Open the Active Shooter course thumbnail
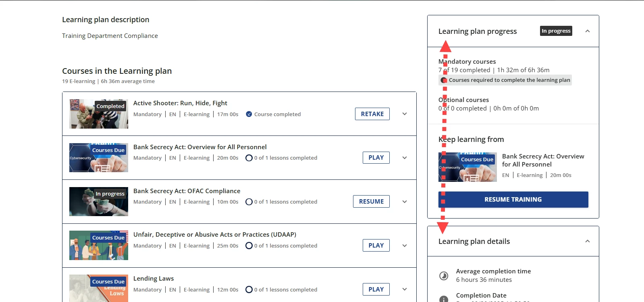This screenshot has width=644, height=302. tap(99, 114)
